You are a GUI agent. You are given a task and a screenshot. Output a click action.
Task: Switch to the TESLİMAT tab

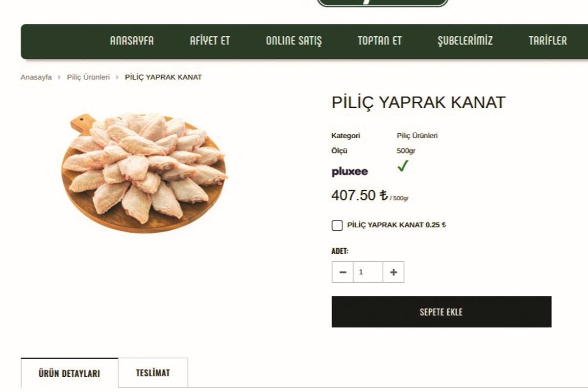[153, 373]
